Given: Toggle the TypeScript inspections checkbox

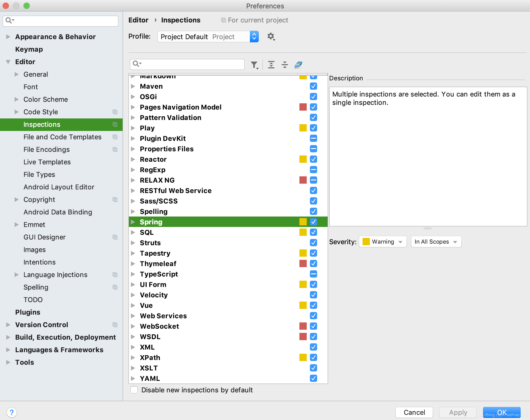Looking at the screenshot, I should [314, 274].
